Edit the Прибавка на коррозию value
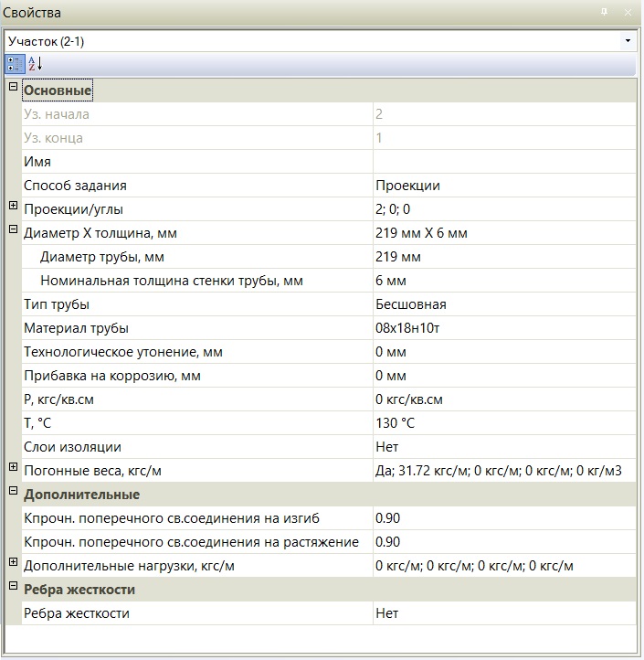This screenshot has height=660, width=644. coord(502,376)
